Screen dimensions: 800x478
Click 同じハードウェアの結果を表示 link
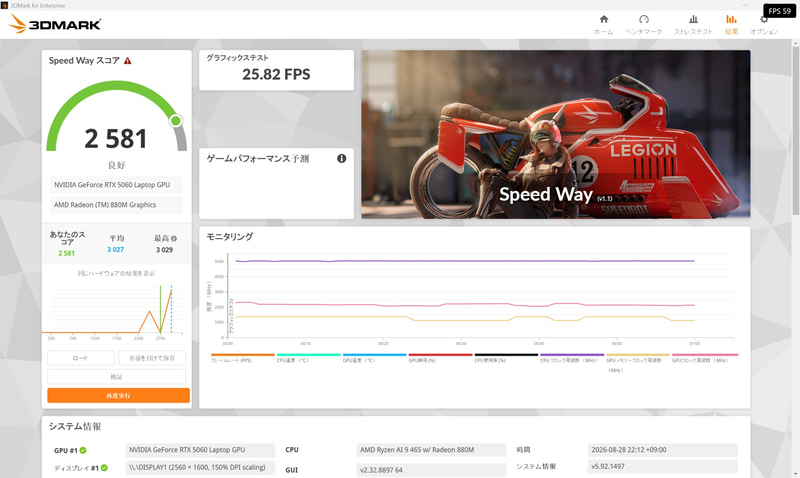(x=116, y=273)
